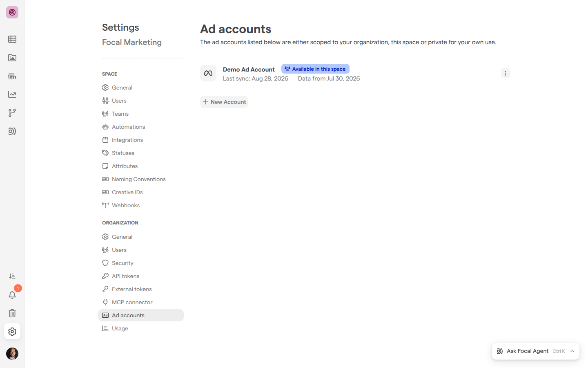This screenshot has height=368, width=588.
Task: Select Webhooks settings
Action: point(141,205)
